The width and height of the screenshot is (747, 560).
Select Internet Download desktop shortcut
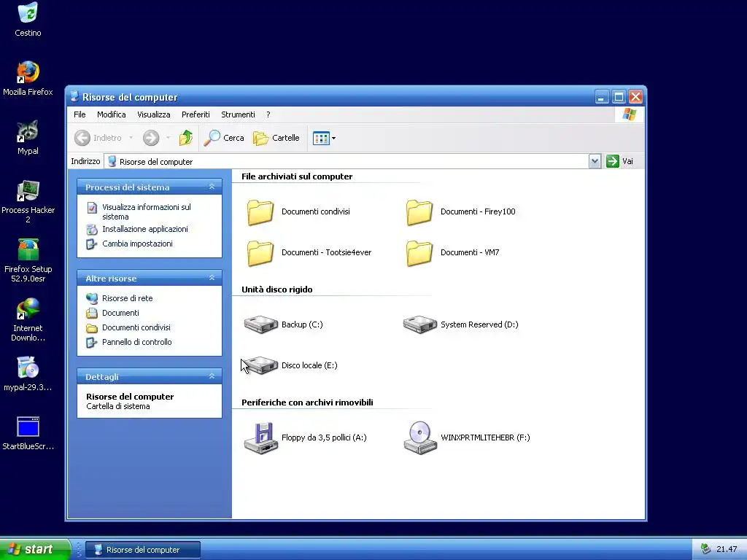point(28,319)
